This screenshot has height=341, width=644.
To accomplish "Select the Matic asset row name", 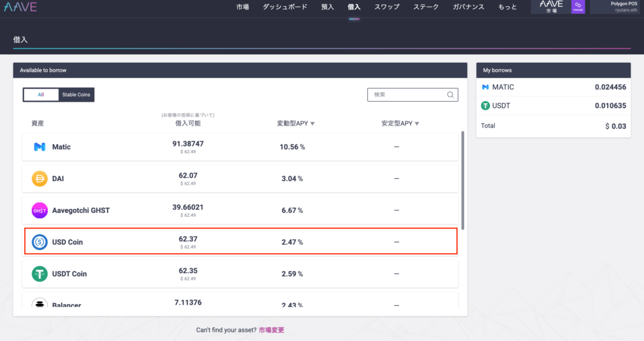I will 61,147.
